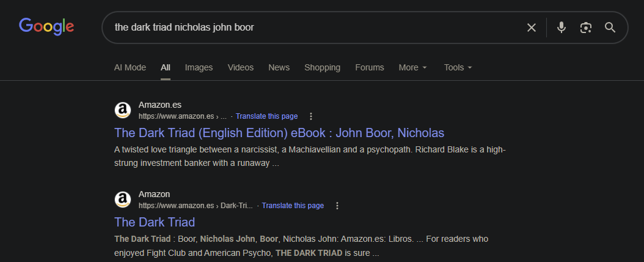Viewport: 644px width, 262px height.
Task: Click the amazon.es › Dark-Tri... URL
Action: click(x=196, y=206)
